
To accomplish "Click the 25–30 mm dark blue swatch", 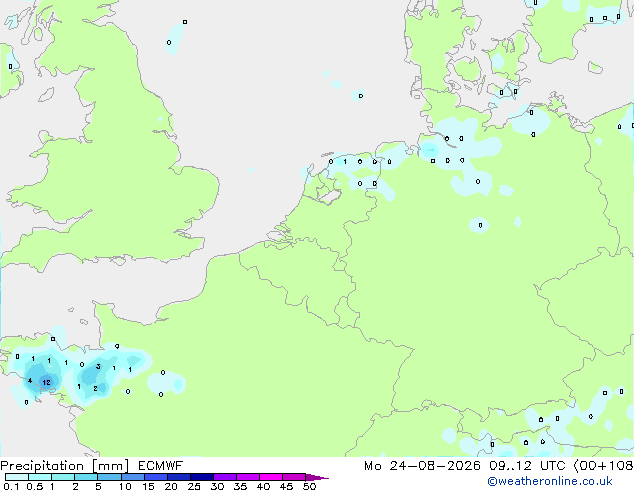I will click(202, 477).
